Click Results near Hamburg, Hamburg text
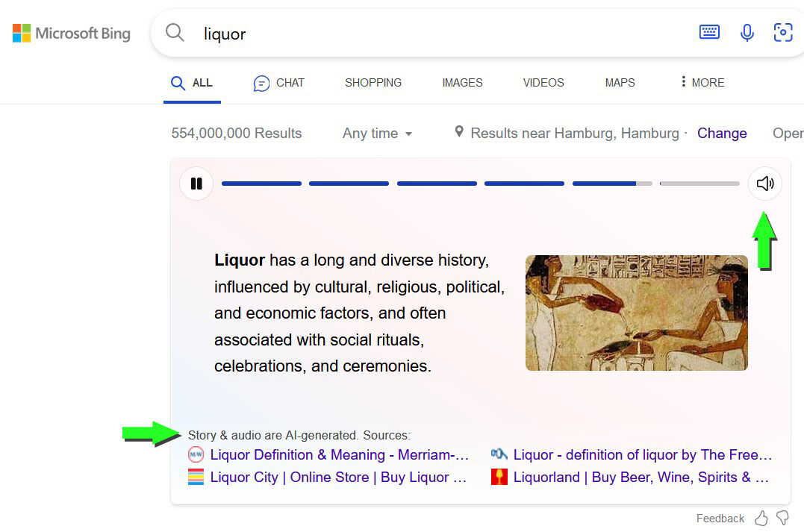This screenshot has width=804, height=532. (x=574, y=134)
